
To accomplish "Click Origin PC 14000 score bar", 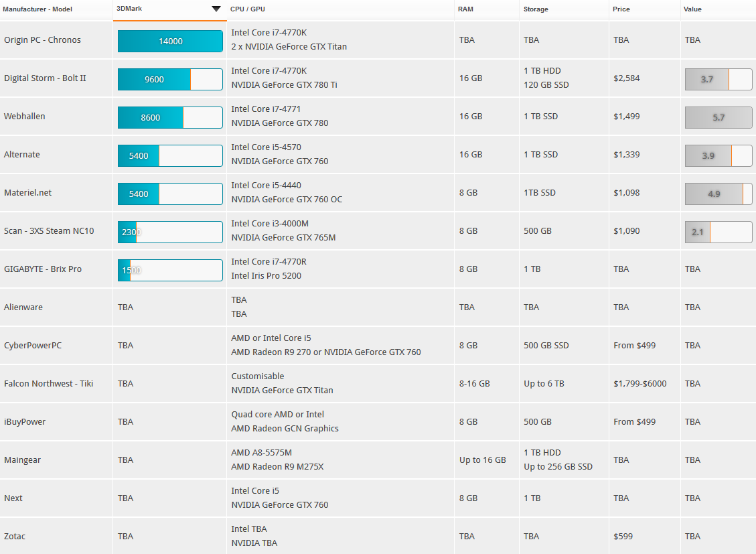I will tap(170, 41).
